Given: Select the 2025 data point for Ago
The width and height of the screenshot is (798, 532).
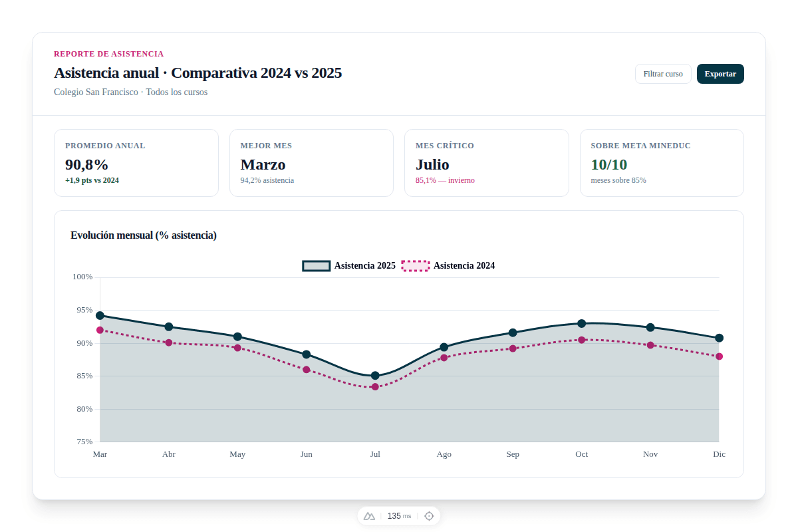Looking at the screenshot, I should pyautogui.click(x=444, y=347).
